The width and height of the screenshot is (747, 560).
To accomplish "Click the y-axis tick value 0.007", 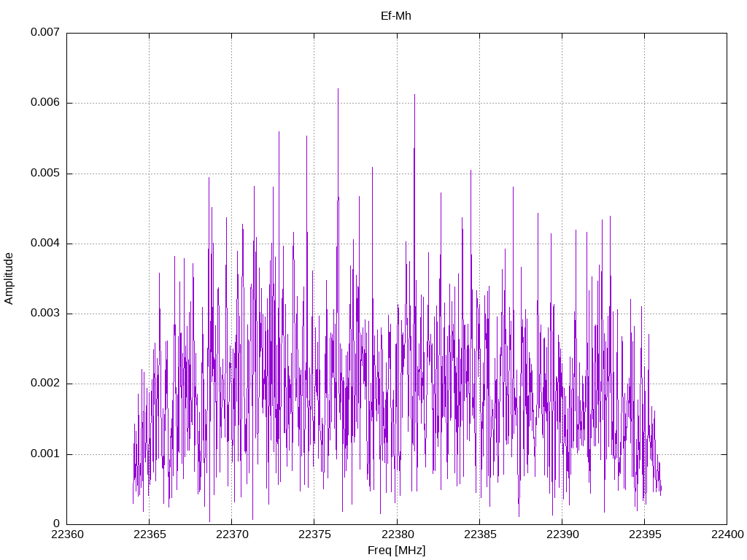I will (x=45, y=32).
